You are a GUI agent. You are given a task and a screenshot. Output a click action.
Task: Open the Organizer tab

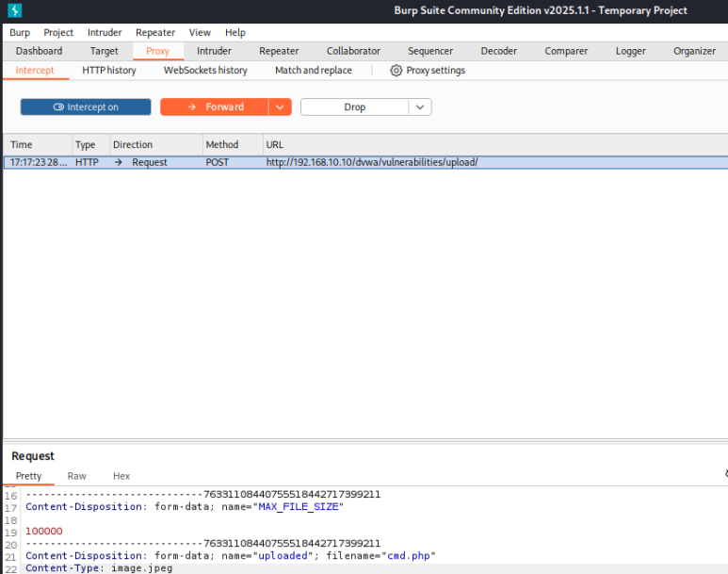(694, 51)
